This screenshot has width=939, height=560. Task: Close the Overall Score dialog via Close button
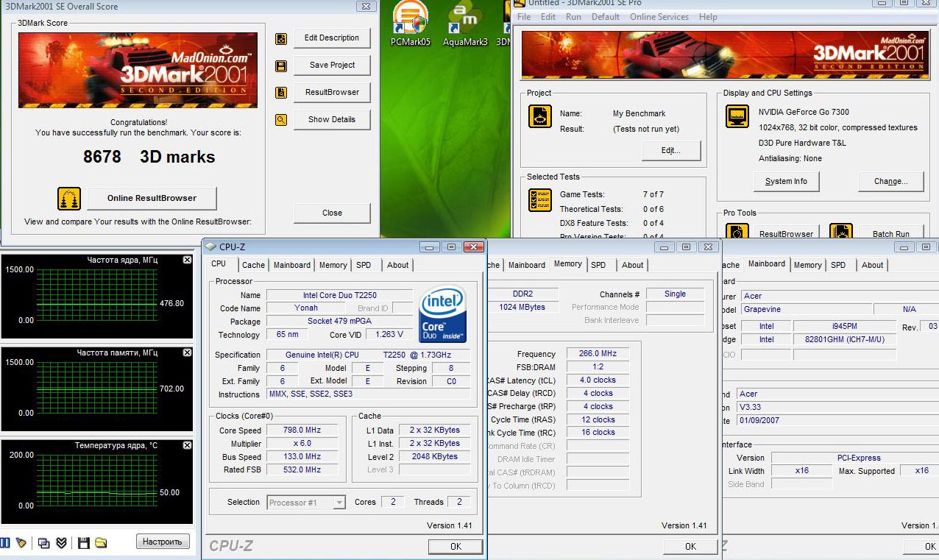click(x=332, y=213)
